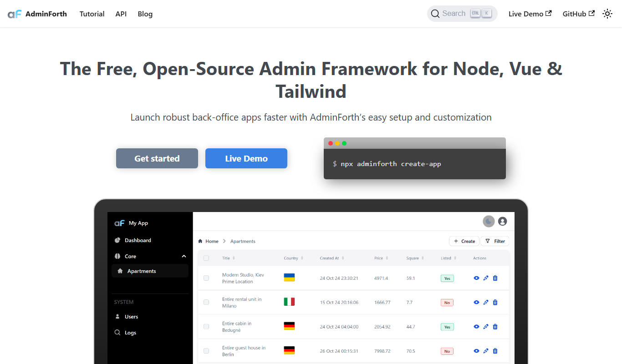Check the select-all checkbox in table header
The width and height of the screenshot is (622, 364).
206,258
